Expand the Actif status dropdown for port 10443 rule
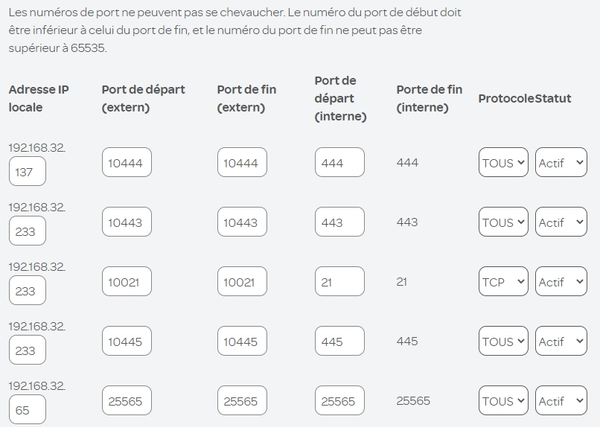Image resolution: width=600 pixels, height=427 pixels. pos(561,223)
